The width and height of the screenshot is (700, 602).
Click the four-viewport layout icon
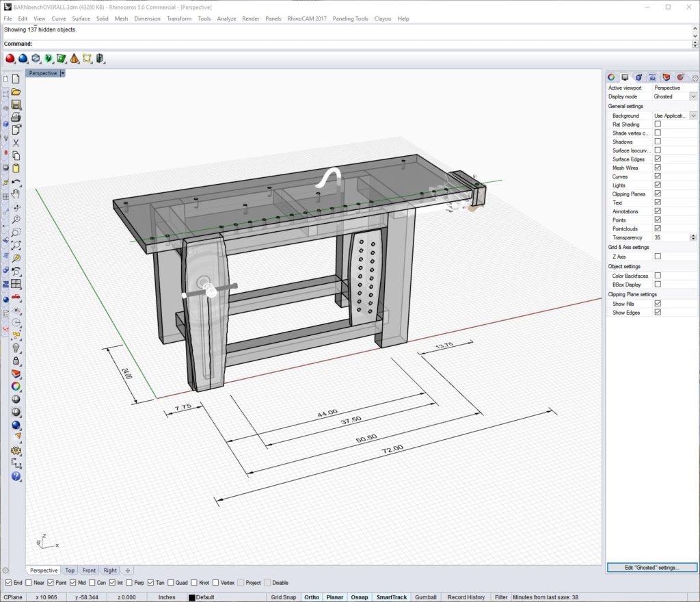[16, 284]
